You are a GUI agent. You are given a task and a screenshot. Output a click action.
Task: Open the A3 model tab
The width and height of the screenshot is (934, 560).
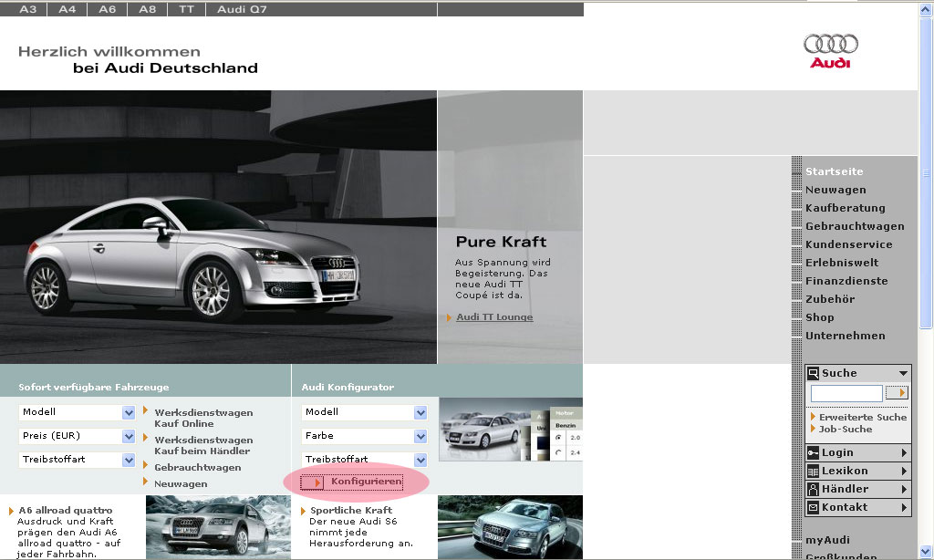click(27, 9)
